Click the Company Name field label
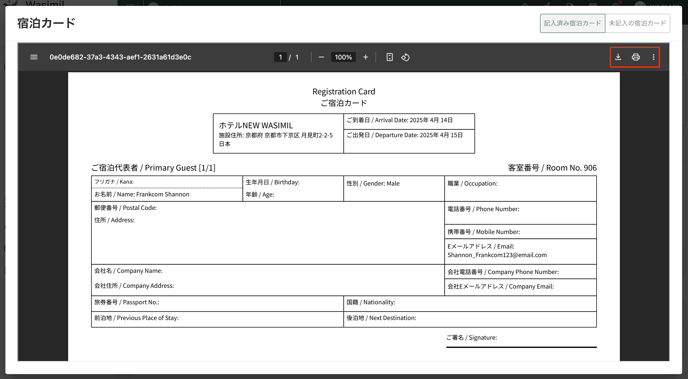 pos(128,271)
